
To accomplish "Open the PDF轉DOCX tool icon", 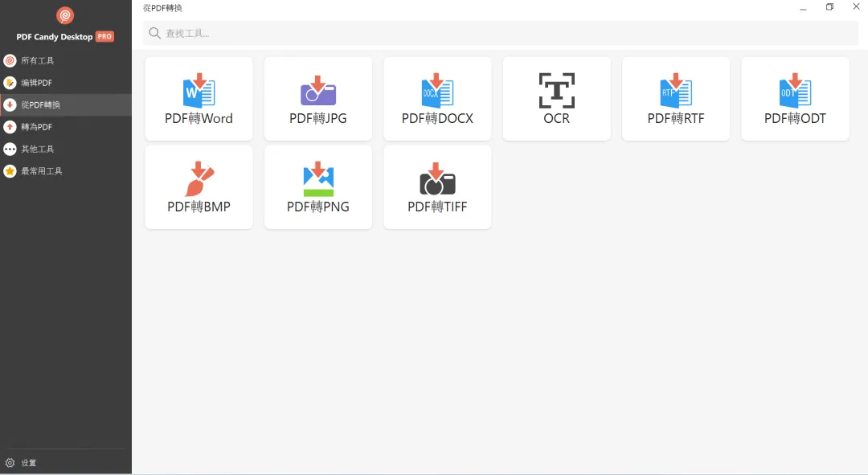I will (x=437, y=90).
